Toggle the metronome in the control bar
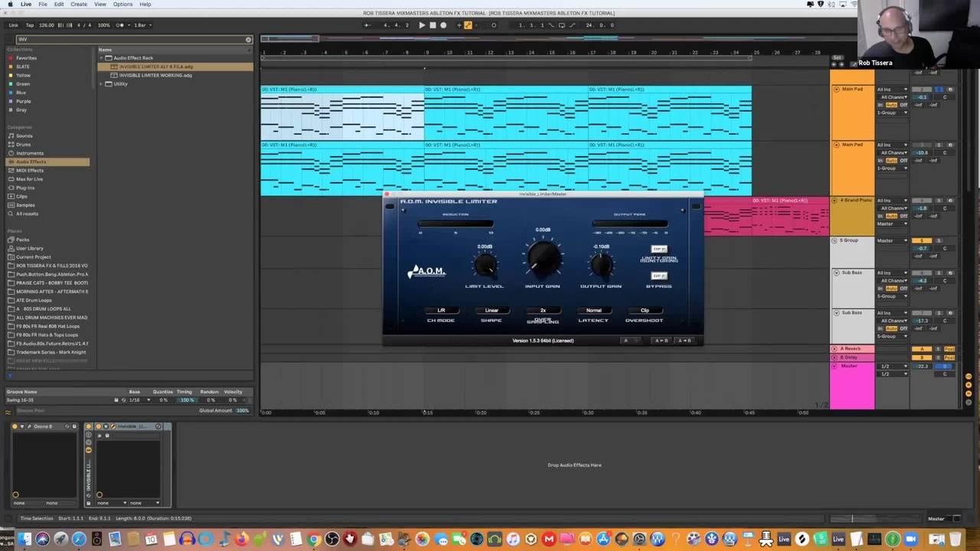This screenshot has height=551, width=980. coord(121,25)
